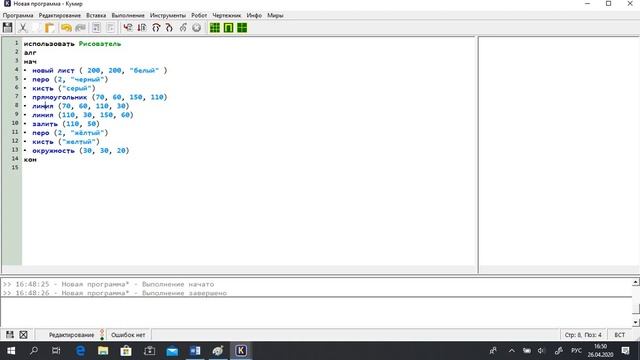Image resolution: width=640 pixels, height=360 pixels.
Task: Open the Программа menu
Action: (18, 15)
